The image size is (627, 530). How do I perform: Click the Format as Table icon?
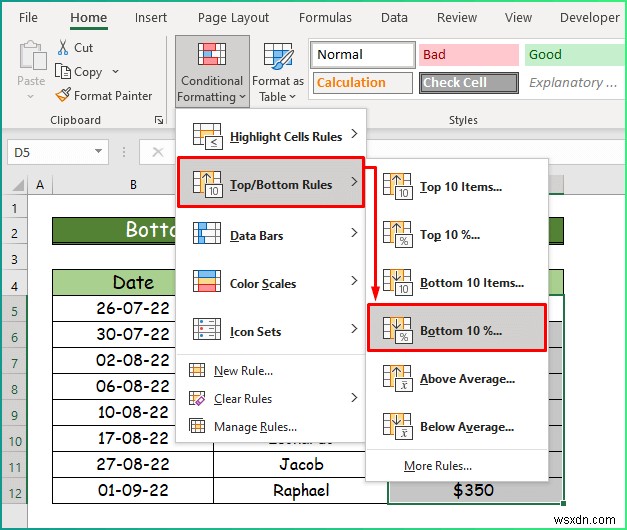click(x=278, y=55)
